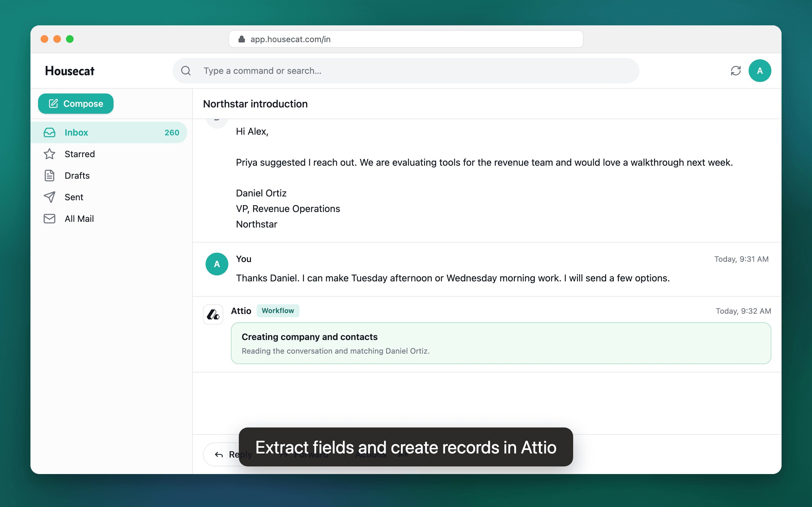Click the Starred star icon
812x507 pixels.
[x=50, y=154]
